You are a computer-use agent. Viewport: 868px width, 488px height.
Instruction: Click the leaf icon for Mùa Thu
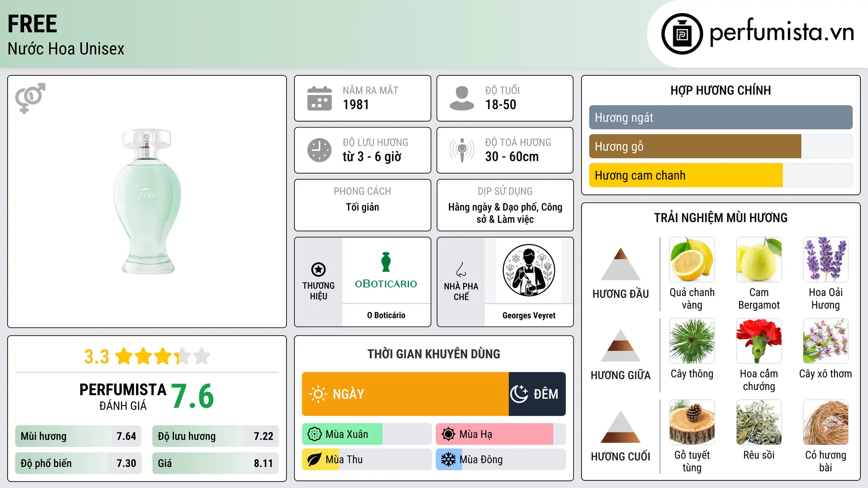point(314,460)
